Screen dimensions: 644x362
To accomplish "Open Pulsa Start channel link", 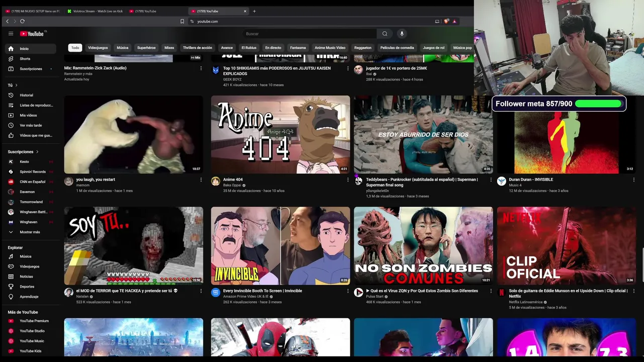I will coord(374,297).
